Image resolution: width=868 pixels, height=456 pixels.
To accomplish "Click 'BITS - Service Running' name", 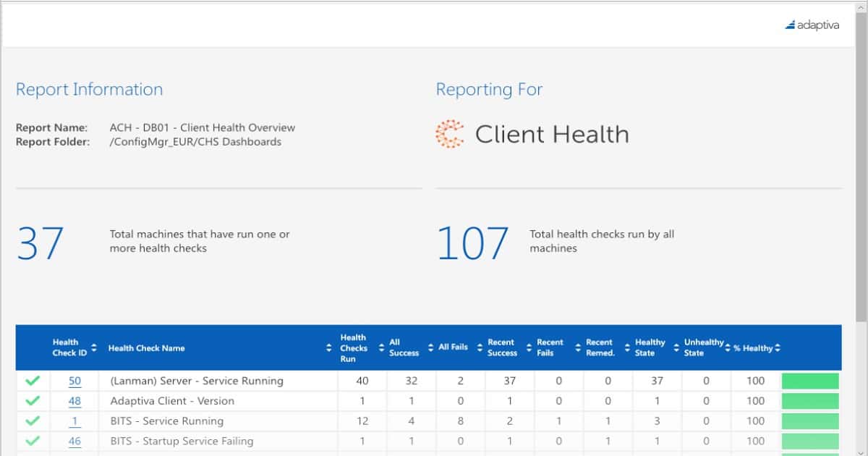I will 167,421.
